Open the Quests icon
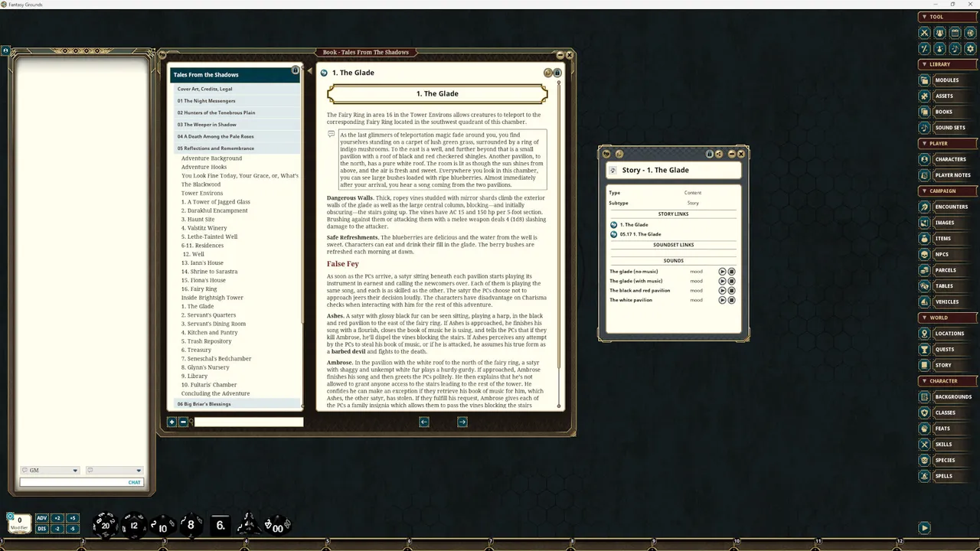The height and width of the screenshot is (551, 980). tap(925, 350)
